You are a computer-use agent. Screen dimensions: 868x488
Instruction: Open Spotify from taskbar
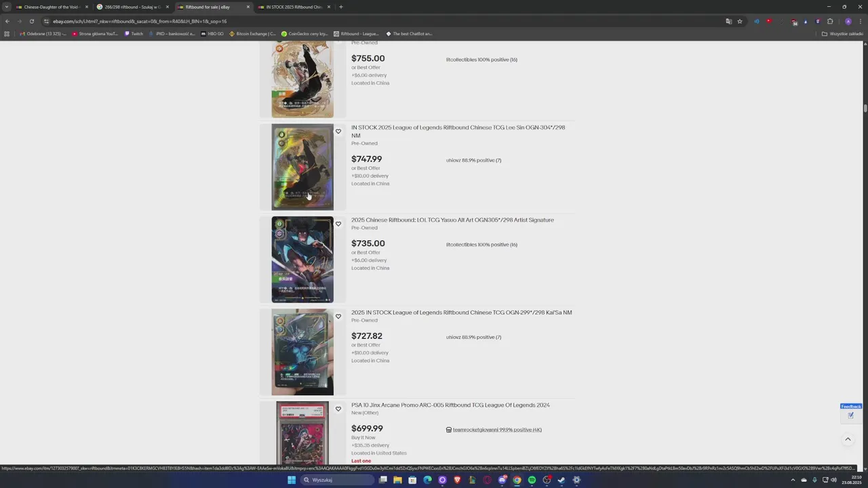532,480
